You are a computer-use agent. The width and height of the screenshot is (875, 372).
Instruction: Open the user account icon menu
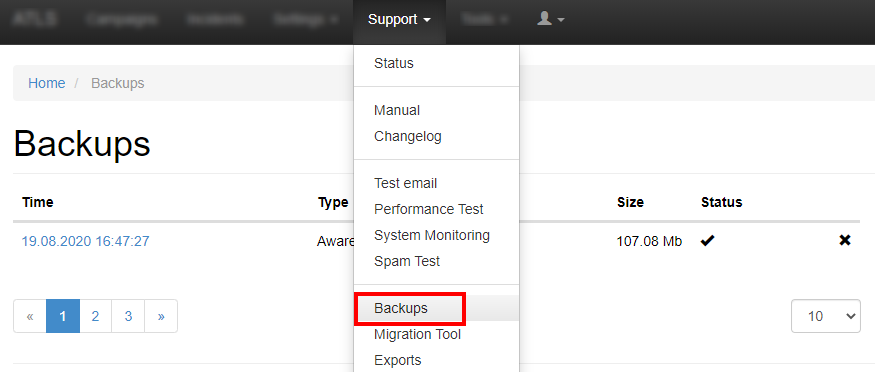pos(551,20)
